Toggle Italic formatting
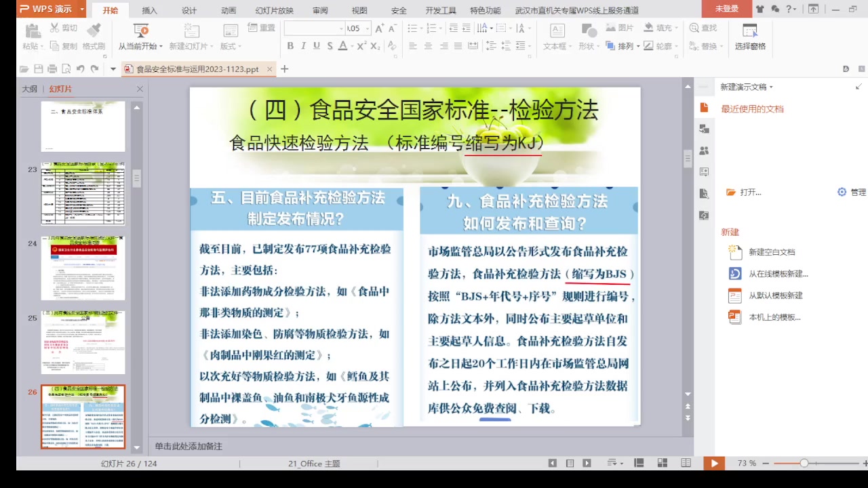 click(303, 46)
